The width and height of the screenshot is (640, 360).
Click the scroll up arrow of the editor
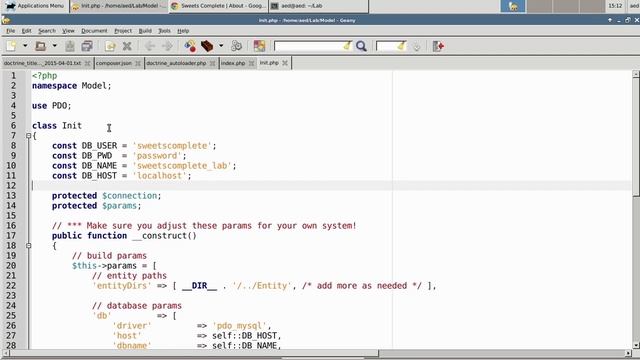tap(636, 74)
